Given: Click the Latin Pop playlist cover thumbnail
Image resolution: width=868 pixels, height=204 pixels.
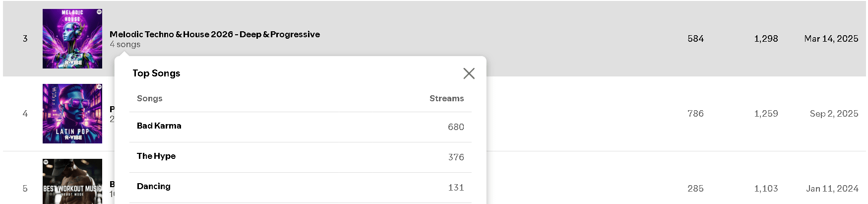Looking at the screenshot, I should (x=72, y=114).
